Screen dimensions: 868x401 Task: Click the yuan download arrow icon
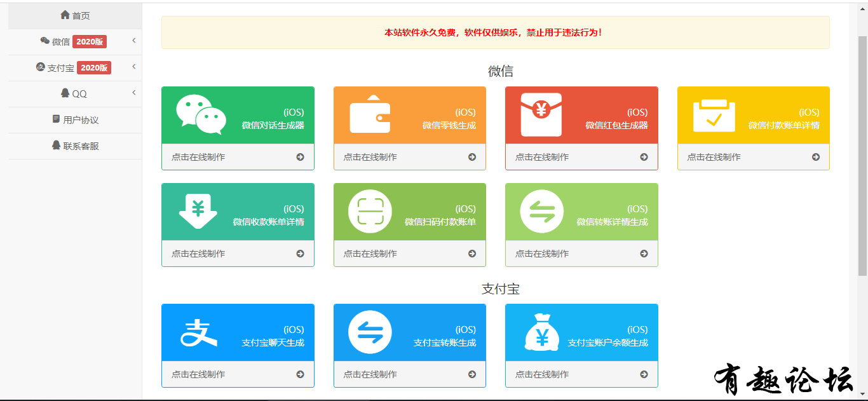(x=198, y=211)
